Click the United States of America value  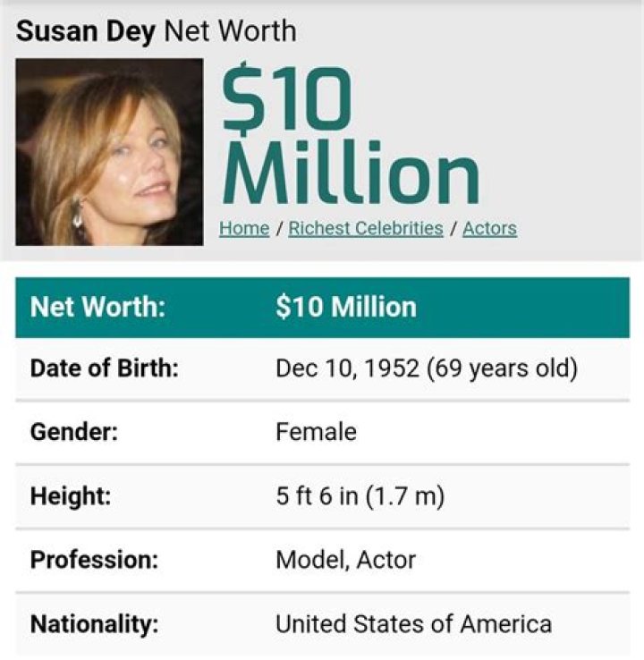click(x=413, y=623)
